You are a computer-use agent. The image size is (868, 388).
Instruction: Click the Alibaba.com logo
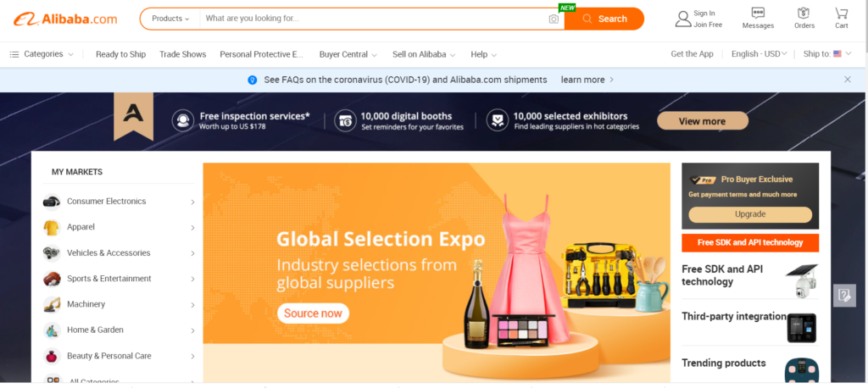(65, 19)
